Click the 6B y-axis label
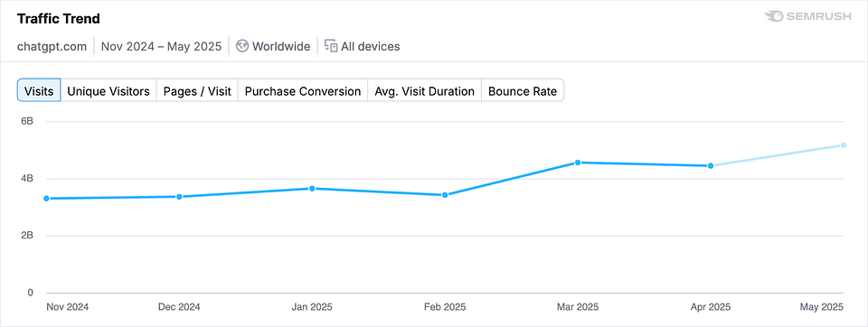This screenshot has width=868, height=327. (x=27, y=121)
